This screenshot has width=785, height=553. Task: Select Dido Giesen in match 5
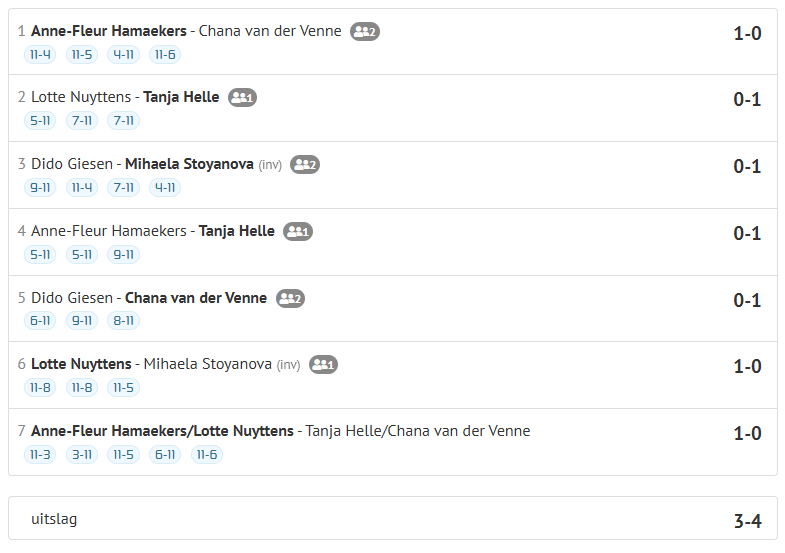click(72, 298)
